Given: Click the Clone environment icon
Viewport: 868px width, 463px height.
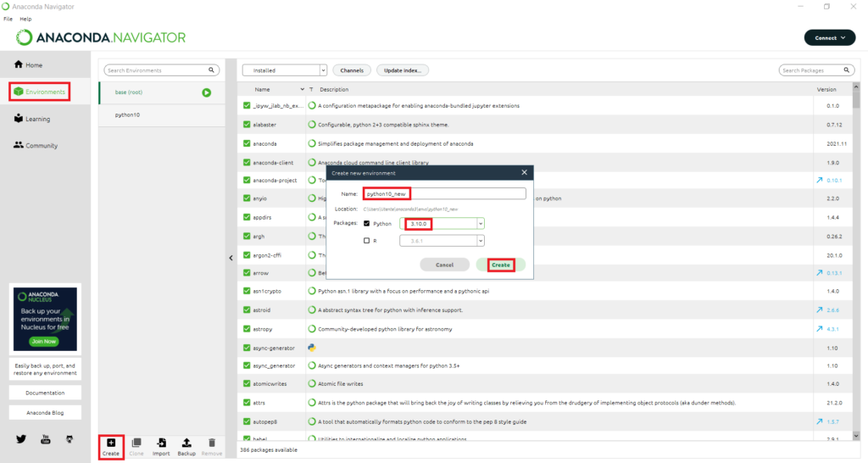Looking at the screenshot, I should point(136,443).
